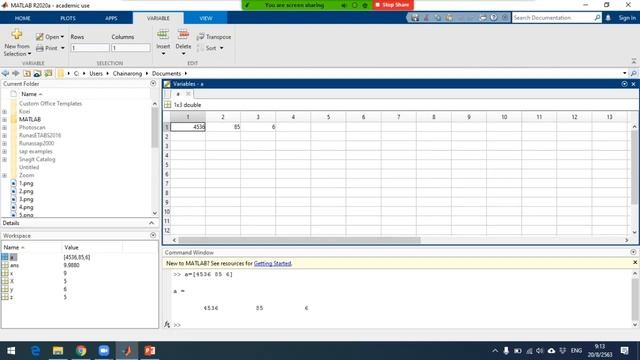Click the Insert rows icon
The width and height of the screenshot is (640, 360).
163,35
